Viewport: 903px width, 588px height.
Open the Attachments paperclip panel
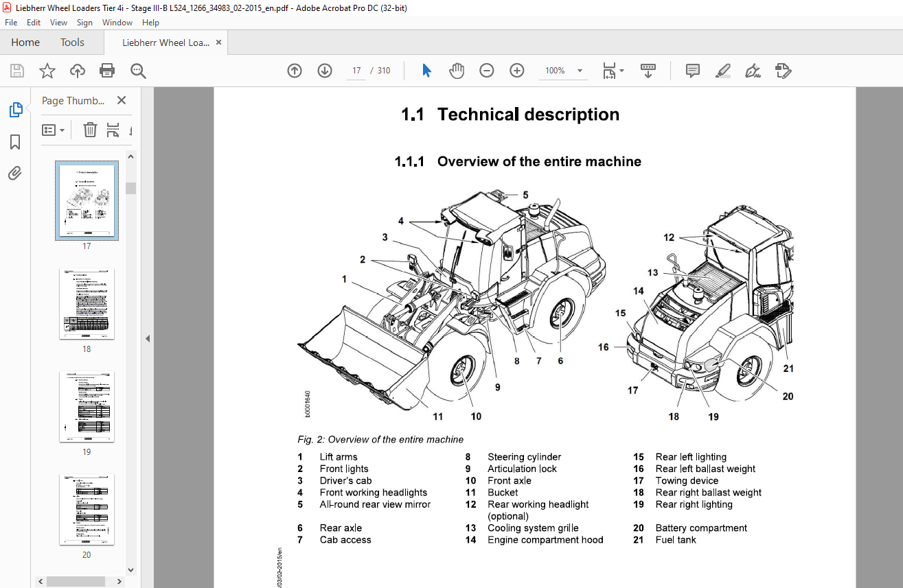15,174
